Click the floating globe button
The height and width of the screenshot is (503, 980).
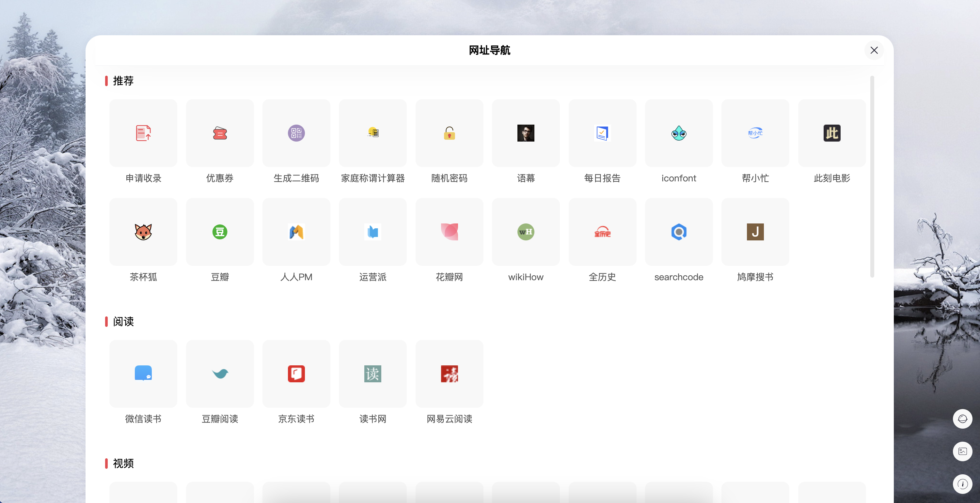point(962,419)
